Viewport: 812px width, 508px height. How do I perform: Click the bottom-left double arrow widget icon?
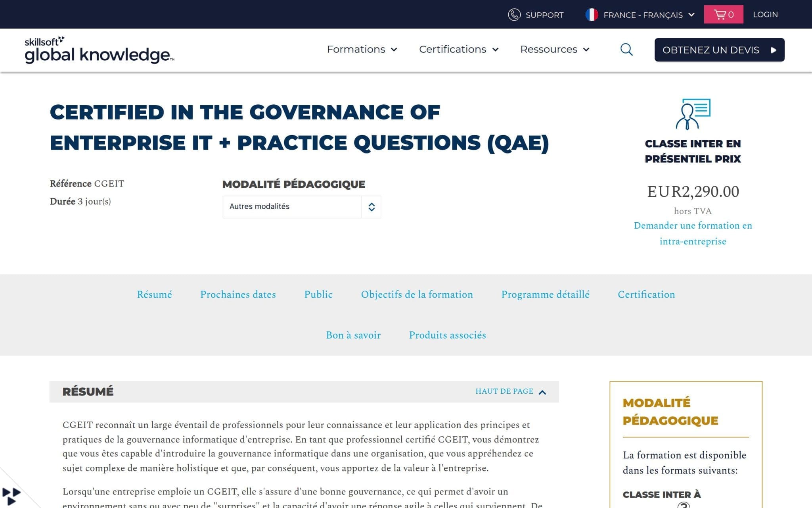coord(11,496)
